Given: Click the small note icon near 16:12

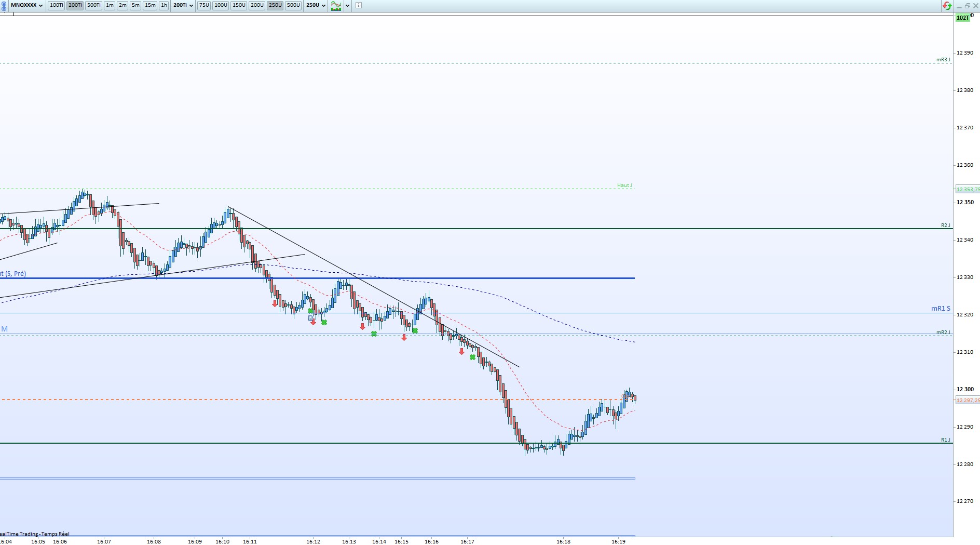Looking at the screenshot, I should (x=310, y=317).
